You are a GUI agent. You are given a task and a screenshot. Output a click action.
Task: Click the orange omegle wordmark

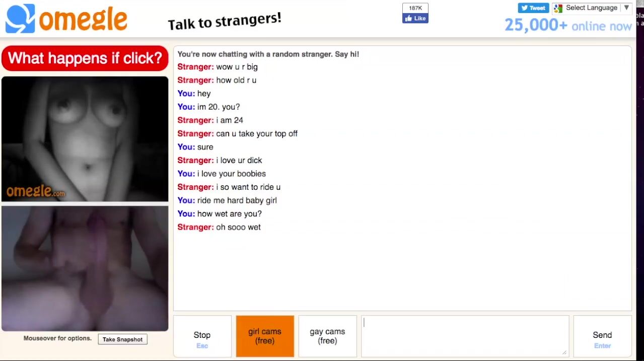(x=83, y=19)
